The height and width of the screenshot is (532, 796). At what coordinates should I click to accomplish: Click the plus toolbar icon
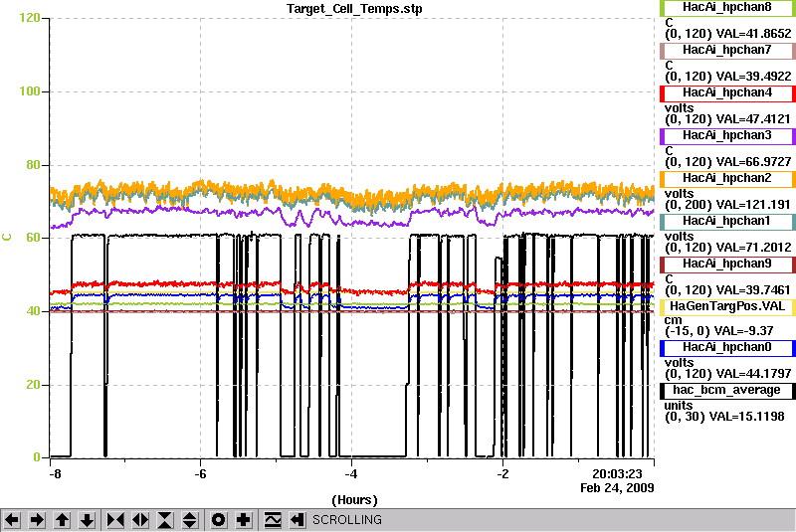coord(244,520)
